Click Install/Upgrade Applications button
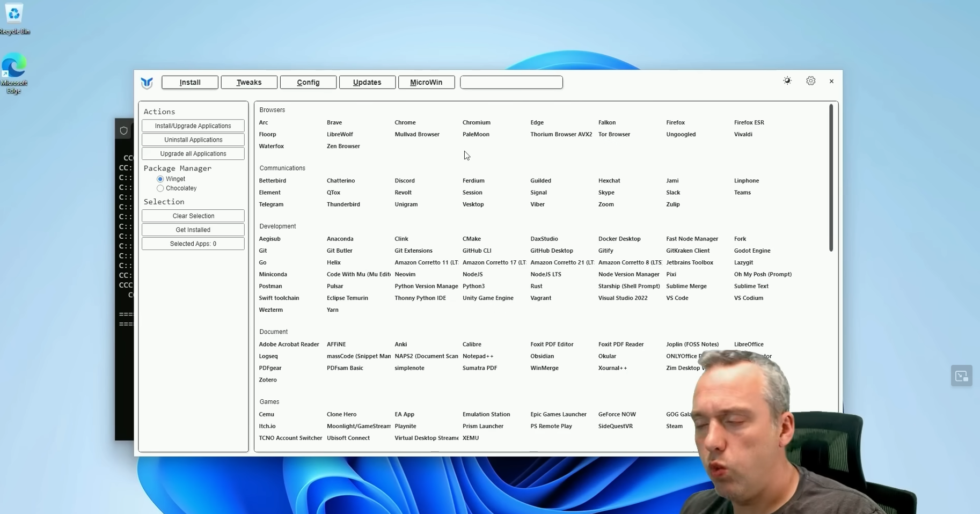This screenshot has width=980, height=514. (x=193, y=126)
